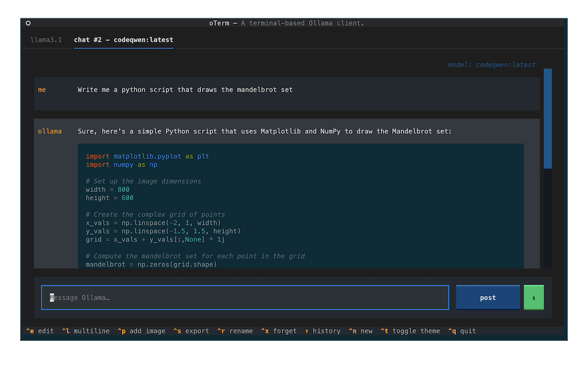This screenshot has height=382, width=588.
Task: Click the post button
Action: click(488, 298)
